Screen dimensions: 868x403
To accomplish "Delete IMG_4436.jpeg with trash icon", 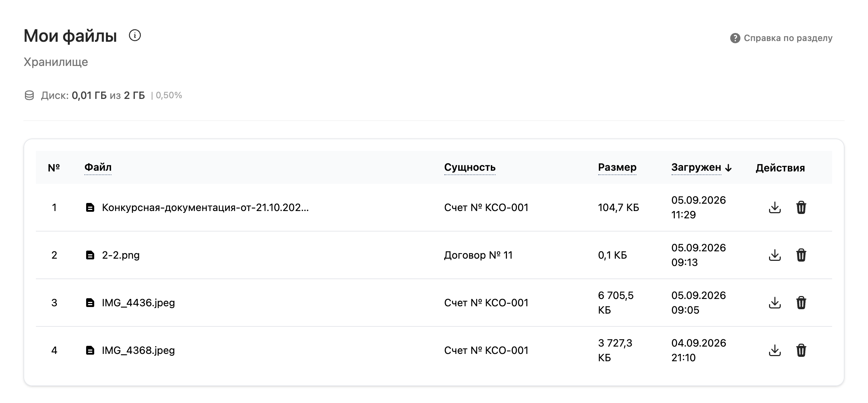I will point(801,303).
